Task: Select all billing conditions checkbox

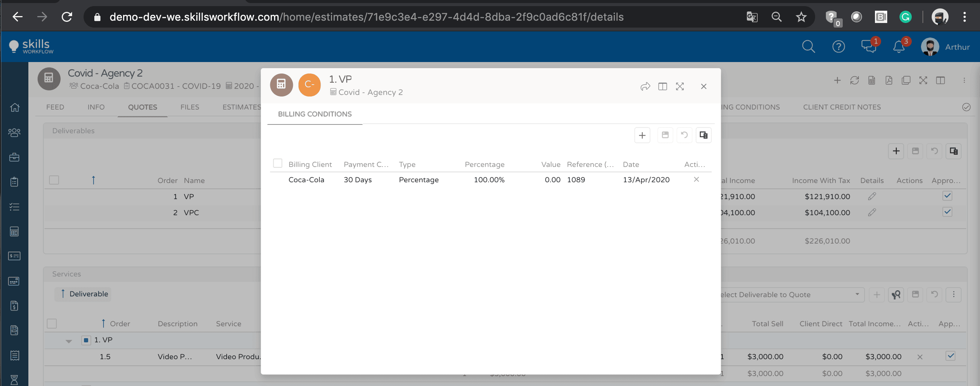Action: 278,164
